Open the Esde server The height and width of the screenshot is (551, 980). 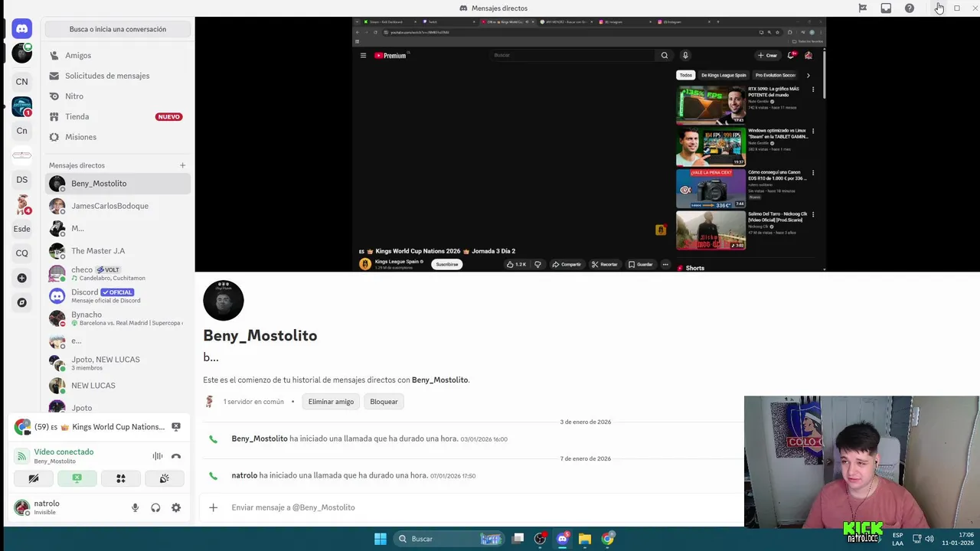tap(21, 229)
